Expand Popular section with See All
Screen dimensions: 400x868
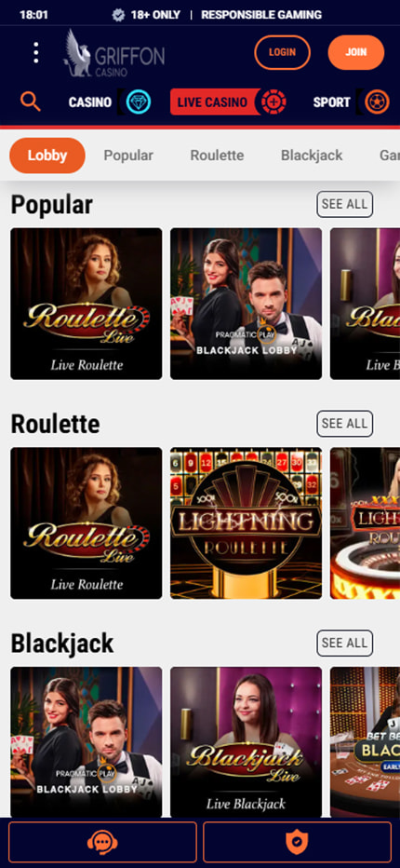point(345,204)
